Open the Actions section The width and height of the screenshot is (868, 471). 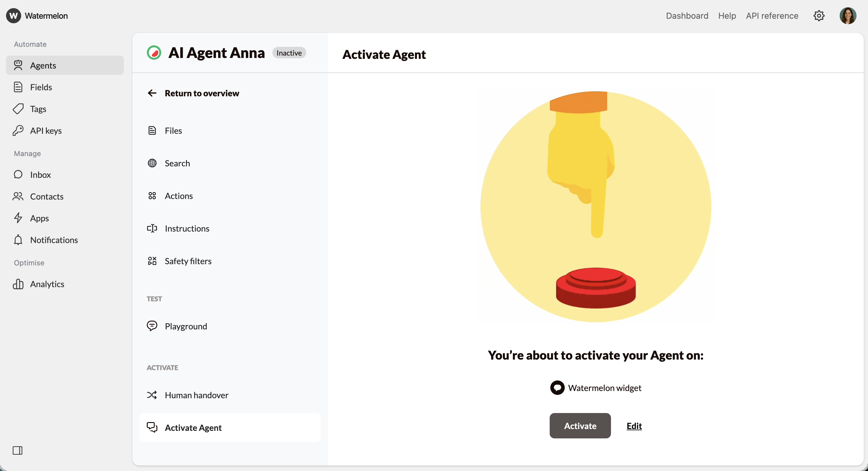click(179, 195)
